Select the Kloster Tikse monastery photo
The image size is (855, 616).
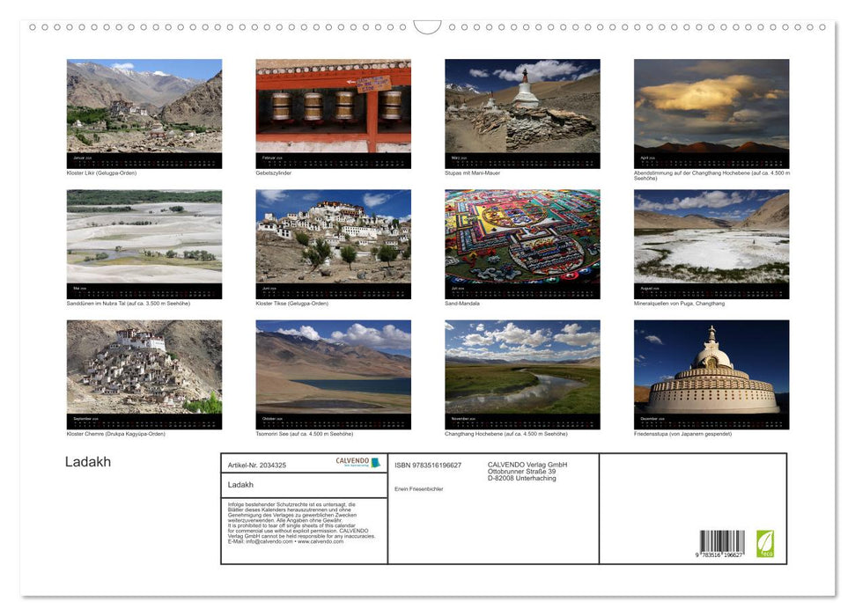(333, 244)
